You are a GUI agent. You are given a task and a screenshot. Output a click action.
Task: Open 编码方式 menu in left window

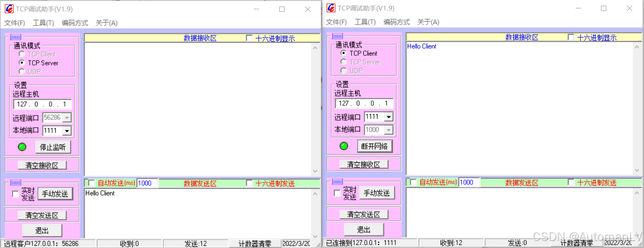[x=75, y=23]
